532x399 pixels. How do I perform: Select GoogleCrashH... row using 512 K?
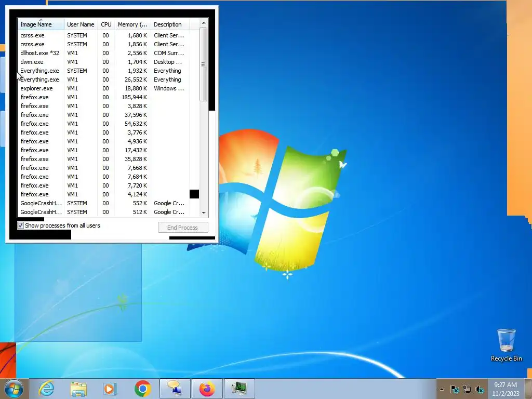point(103,212)
